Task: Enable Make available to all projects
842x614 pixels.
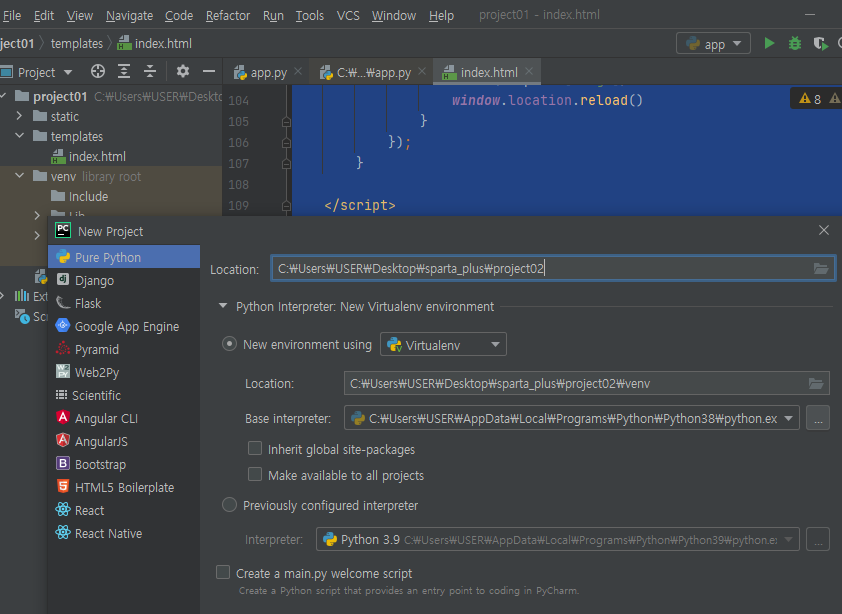Action: point(255,474)
